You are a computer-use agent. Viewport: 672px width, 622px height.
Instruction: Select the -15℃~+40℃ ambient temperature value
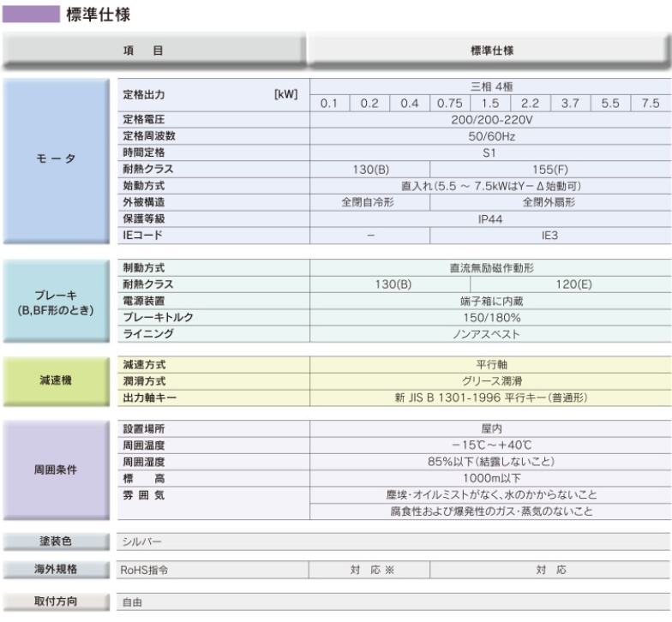click(491, 446)
